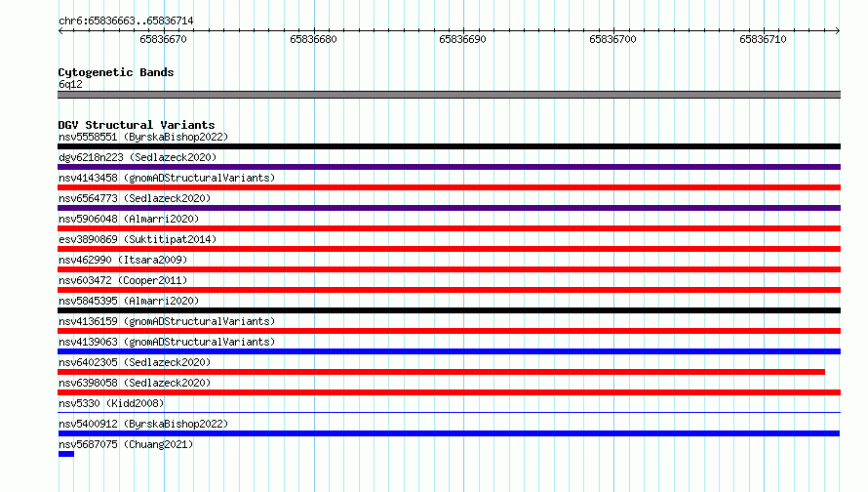
Task: Click the gray 6q12 cytogenetic band bar
Action: point(449,95)
